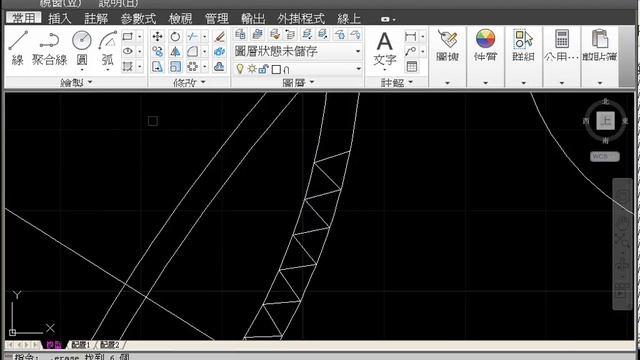Open array tool dropdown arrow
This screenshot has width=640, height=360.
tap(204, 66)
